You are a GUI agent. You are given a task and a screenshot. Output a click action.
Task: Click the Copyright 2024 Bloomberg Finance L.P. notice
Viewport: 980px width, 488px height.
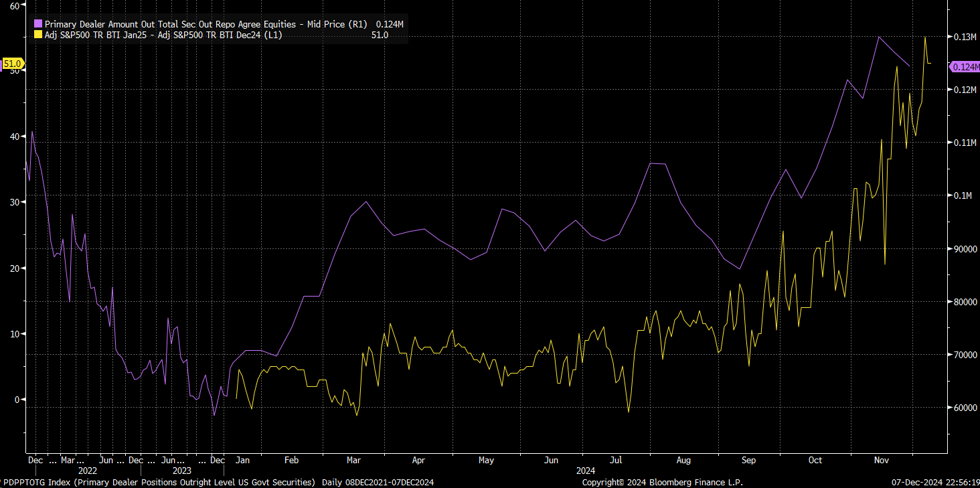click(662, 482)
